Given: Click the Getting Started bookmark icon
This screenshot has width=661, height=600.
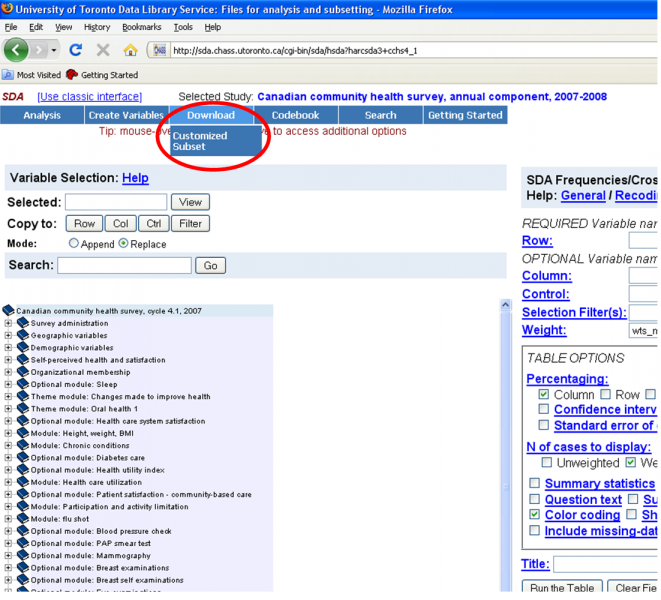Looking at the screenshot, I should (x=72, y=75).
